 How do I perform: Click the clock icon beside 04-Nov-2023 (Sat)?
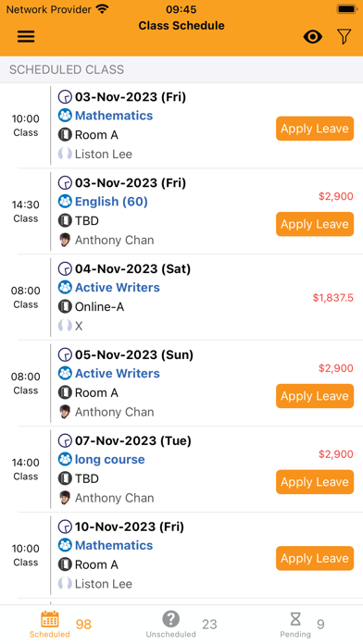tap(65, 269)
